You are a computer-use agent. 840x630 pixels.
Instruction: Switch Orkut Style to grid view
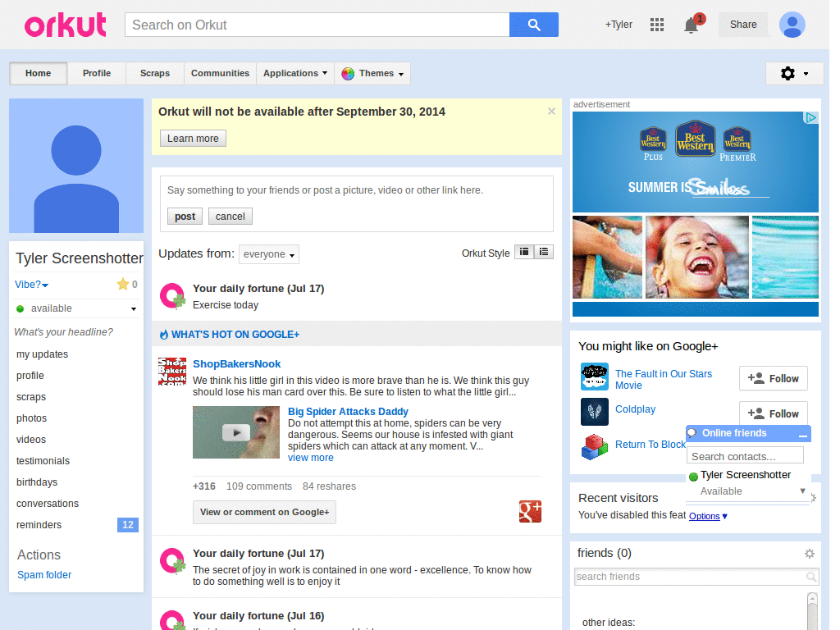click(524, 252)
